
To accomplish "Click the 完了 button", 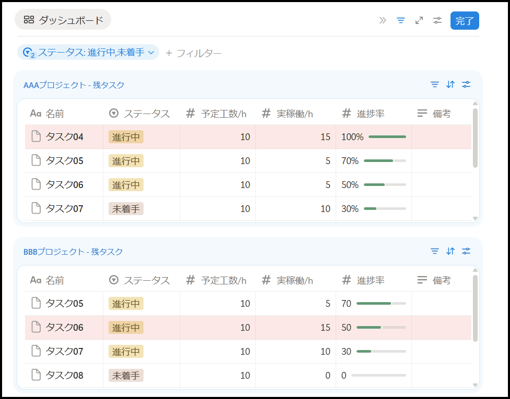I will 465,21.
